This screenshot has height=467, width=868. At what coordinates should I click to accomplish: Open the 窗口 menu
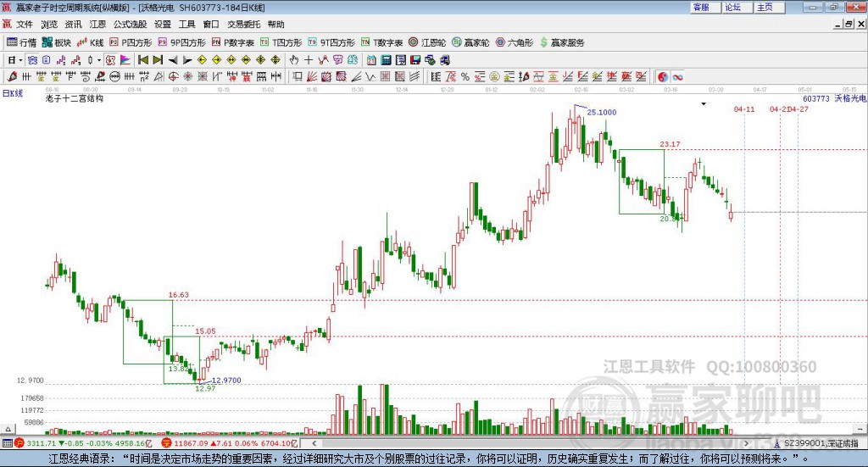[x=211, y=25]
